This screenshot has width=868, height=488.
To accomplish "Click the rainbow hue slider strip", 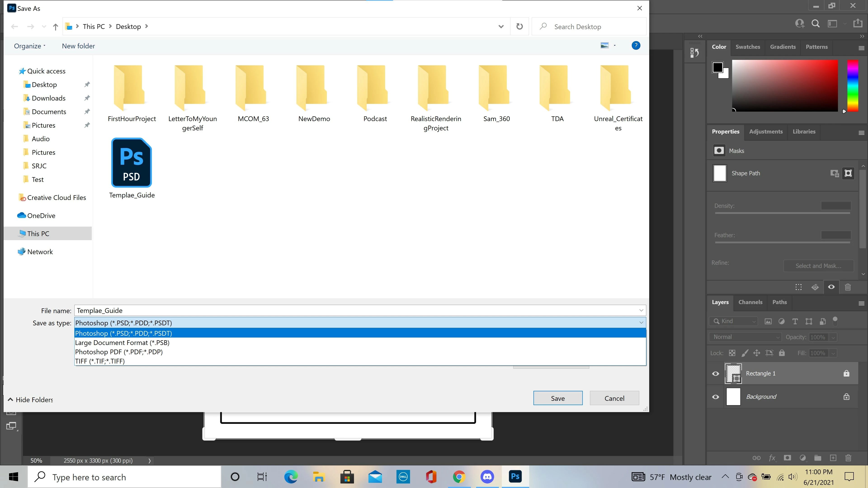I will (852, 86).
